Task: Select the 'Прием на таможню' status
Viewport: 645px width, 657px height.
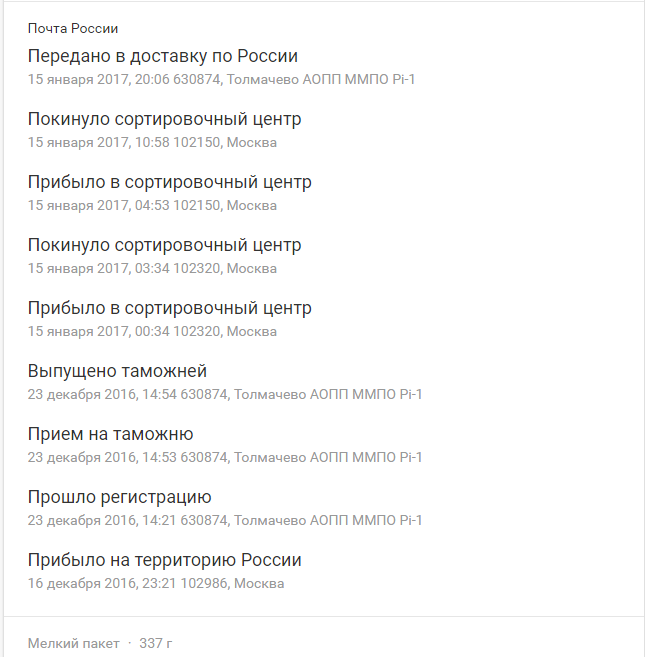Action: click(x=111, y=434)
